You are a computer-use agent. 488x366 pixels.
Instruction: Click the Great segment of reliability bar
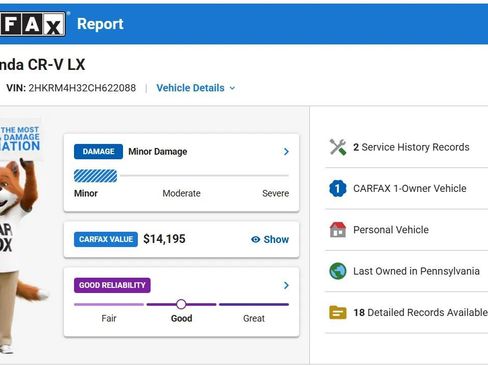point(254,304)
